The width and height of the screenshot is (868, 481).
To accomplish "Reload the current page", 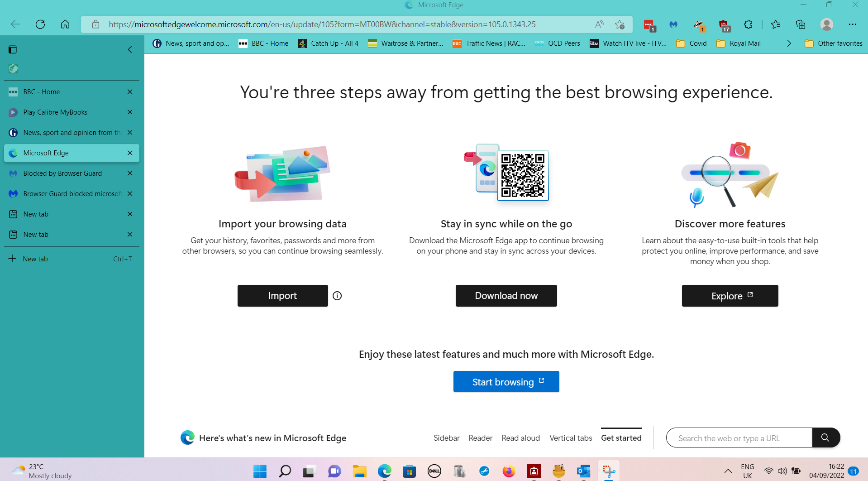I will (40, 24).
